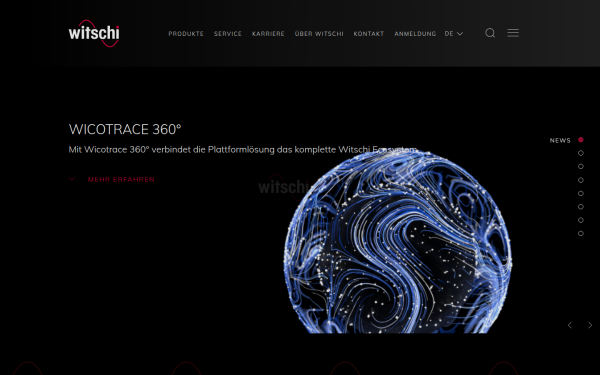Image resolution: width=600 pixels, height=375 pixels.
Task: Open the hamburger menu icon
Action: coord(513,33)
